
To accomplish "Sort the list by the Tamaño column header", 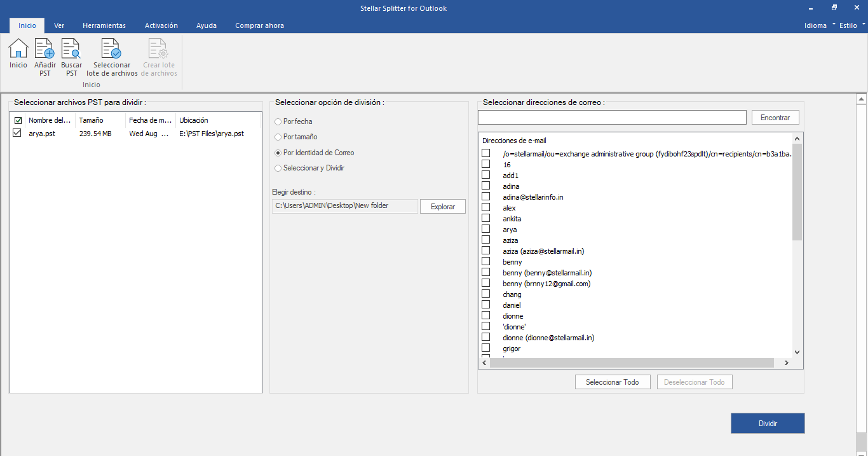I will click(100, 120).
